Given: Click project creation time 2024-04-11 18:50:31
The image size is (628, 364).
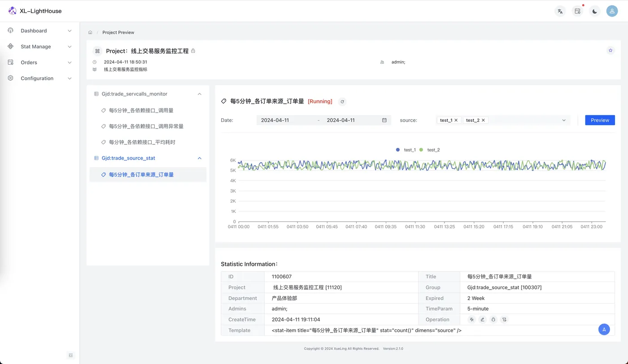Looking at the screenshot, I should pyautogui.click(x=126, y=62).
